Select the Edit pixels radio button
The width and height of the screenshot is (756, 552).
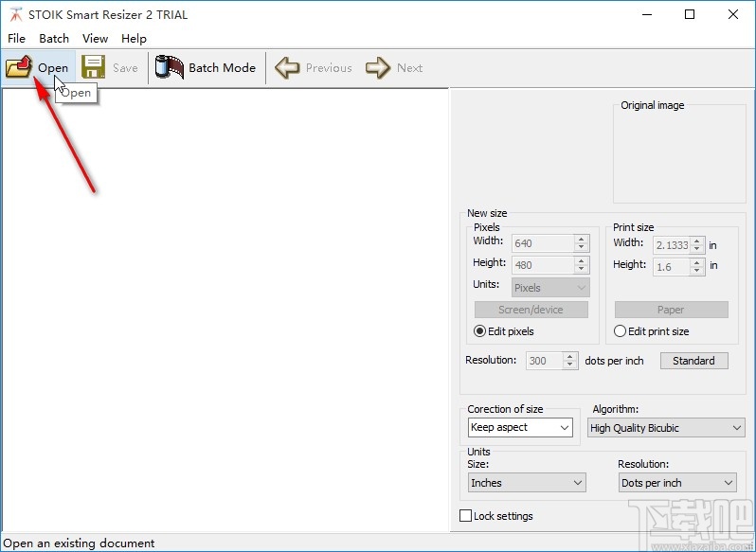(x=480, y=331)
